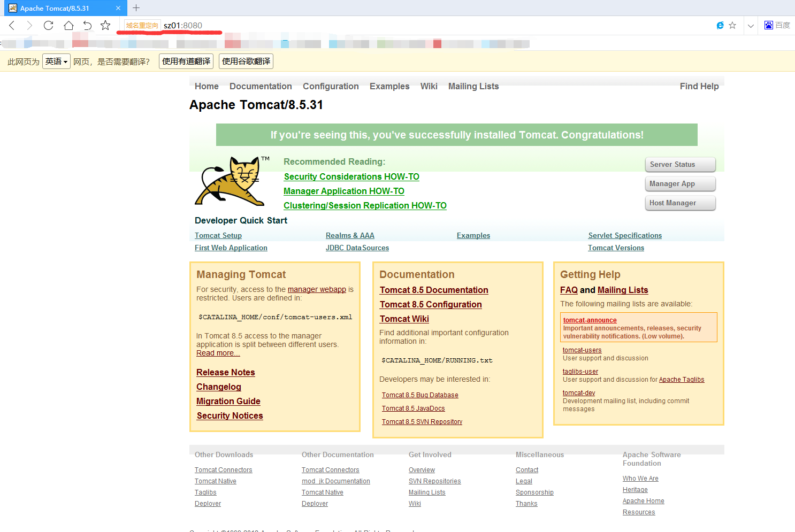Open Tomcat 8.5 Configuration link
Screen dimensions: 795x532
431,304
